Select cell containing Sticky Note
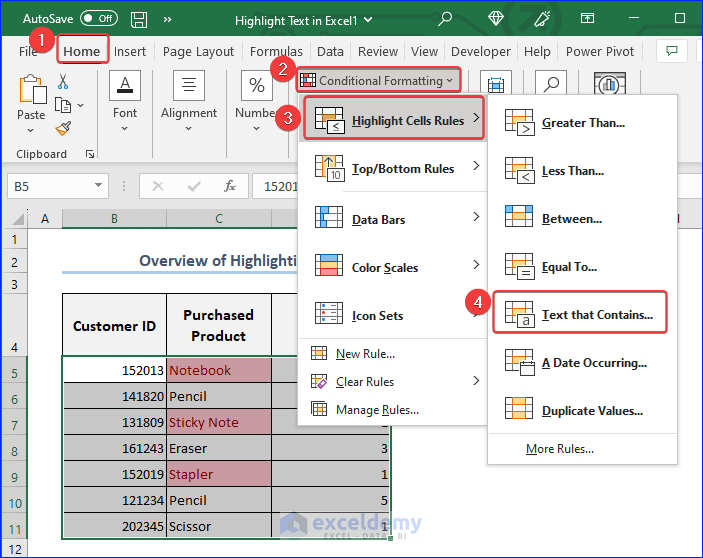The width and height of the screenshot is (703, 558). point(218,422)
